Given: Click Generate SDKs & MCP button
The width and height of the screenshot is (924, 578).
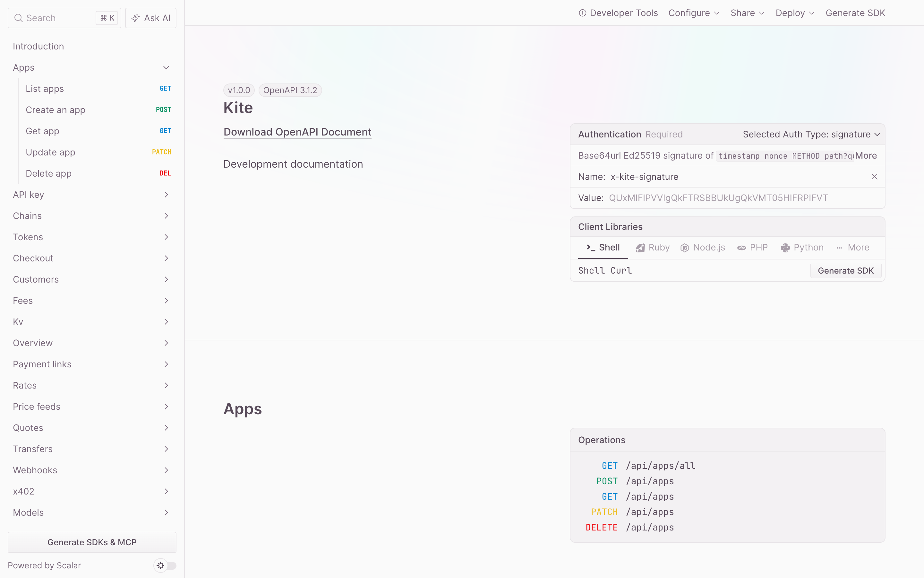Looking at the screenshot, I should 92,542.
